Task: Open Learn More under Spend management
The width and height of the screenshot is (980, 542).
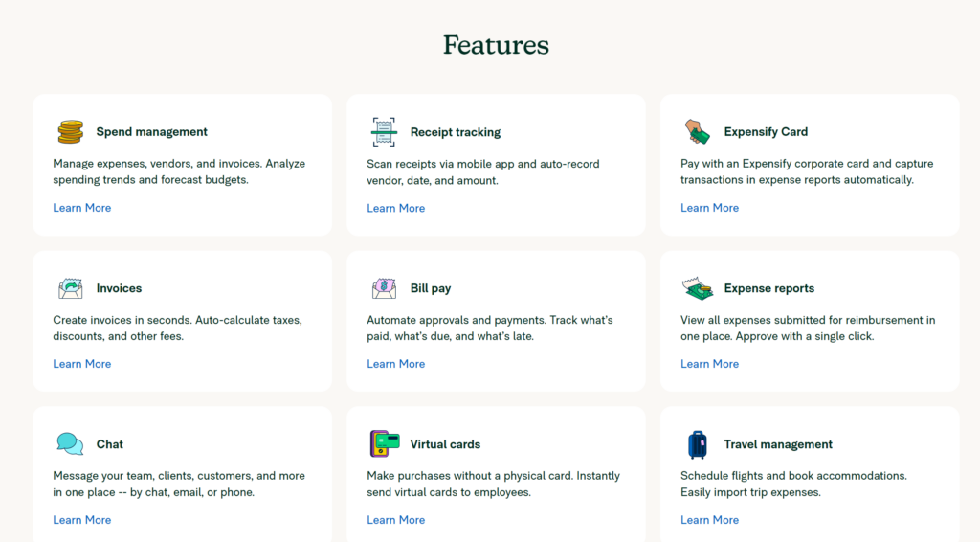Action: click(x=82, y=208)
